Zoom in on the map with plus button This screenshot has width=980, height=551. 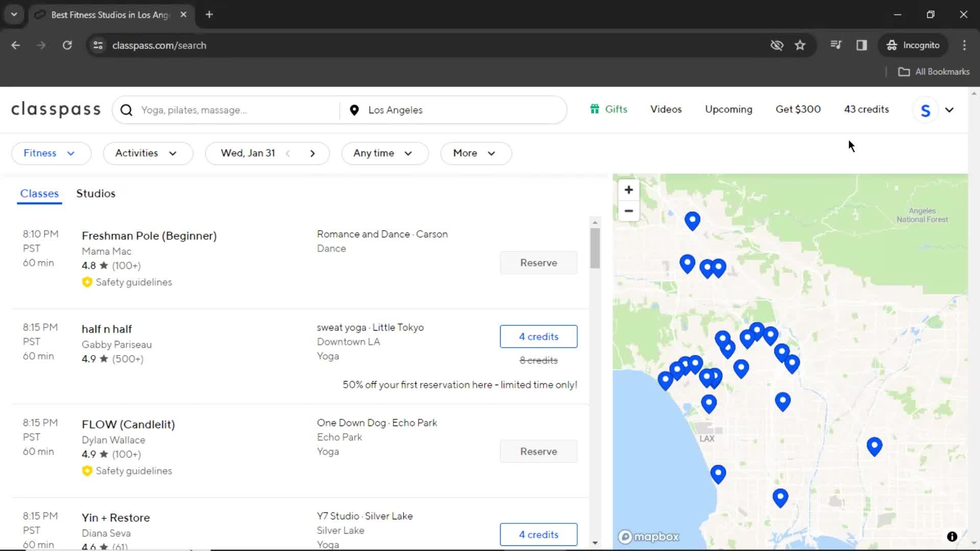(629, 190)
